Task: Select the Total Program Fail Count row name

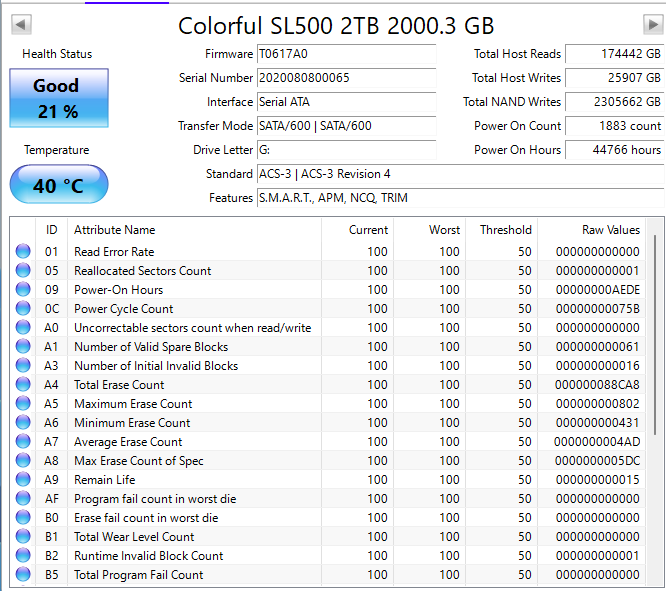Action: tap(138, 575)
